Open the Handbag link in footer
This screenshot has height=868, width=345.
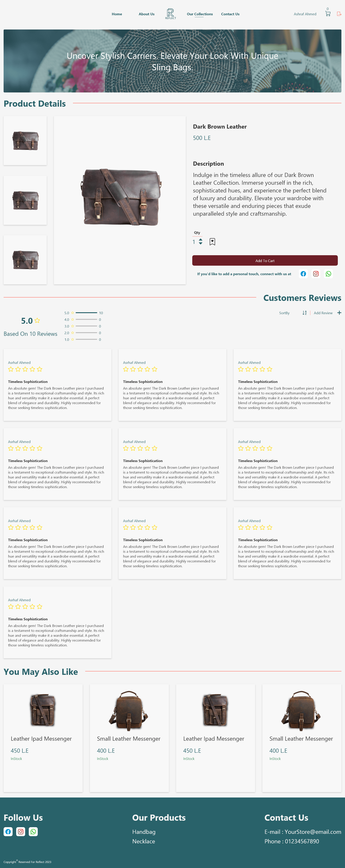point(144,832)
